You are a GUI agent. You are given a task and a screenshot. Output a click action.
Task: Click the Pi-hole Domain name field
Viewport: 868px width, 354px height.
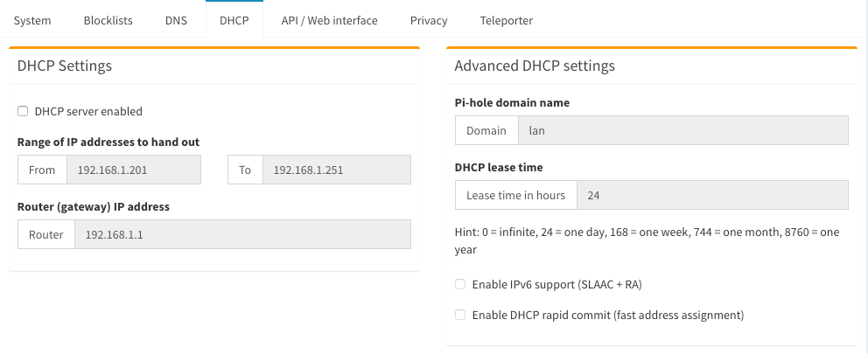[683, 130]
